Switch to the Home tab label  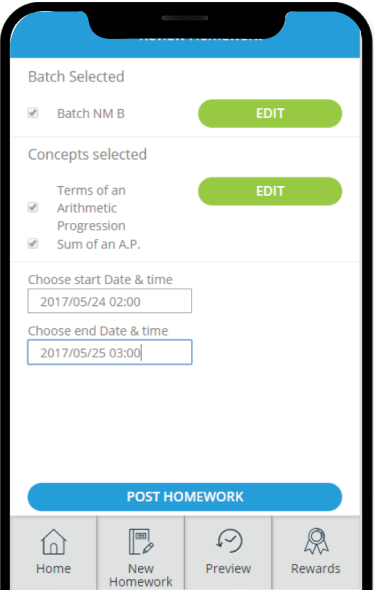[53, 569]
